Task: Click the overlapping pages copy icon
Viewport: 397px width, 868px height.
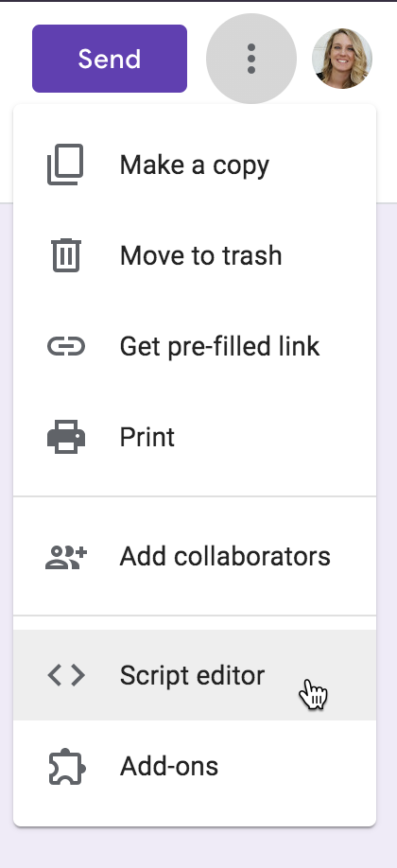Action: tap(65, 165)
